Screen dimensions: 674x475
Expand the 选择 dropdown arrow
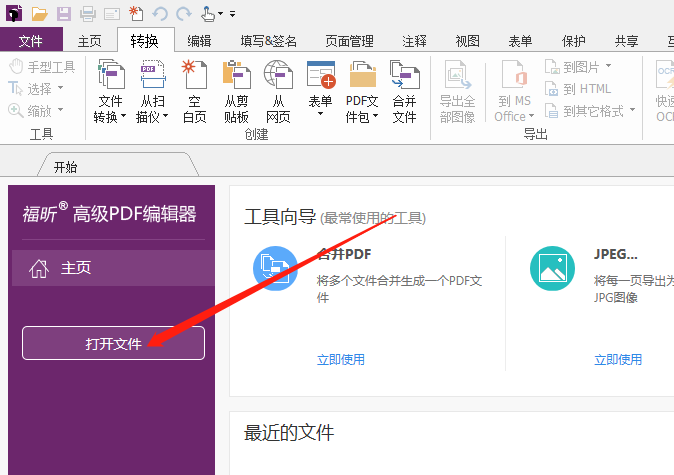pyautogui.click(x=60, y=88)
